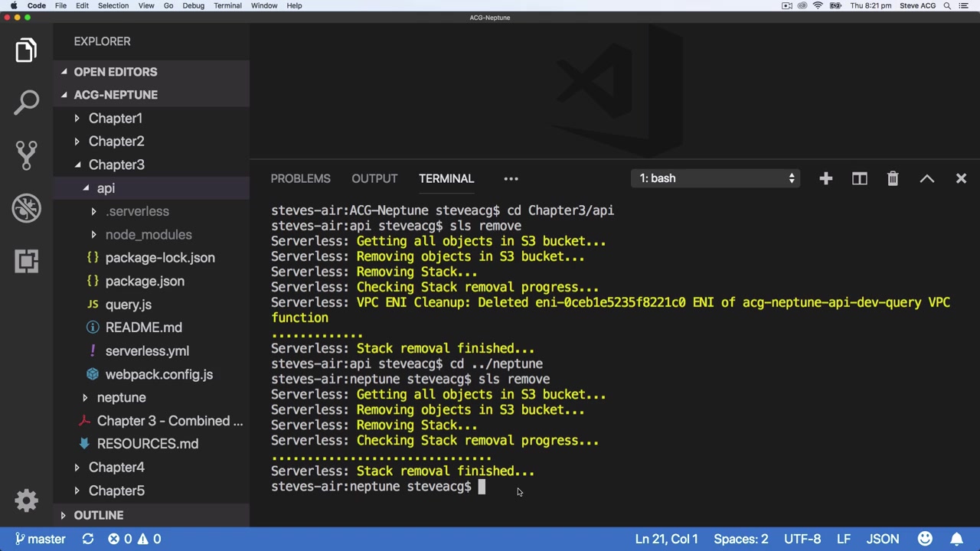Open the File menu
Viewport: 980px width, 551px height.
pyautogui.click(x=60, y=5)
